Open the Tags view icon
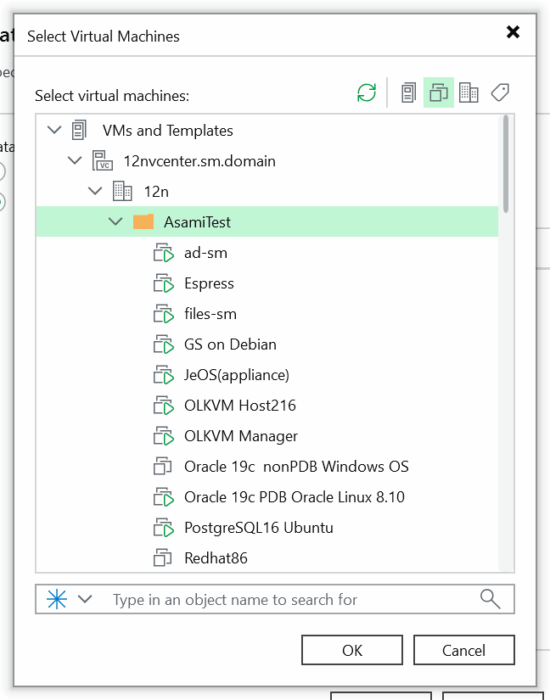This screenshot has width=550, height=700. (x=500, y=93)
